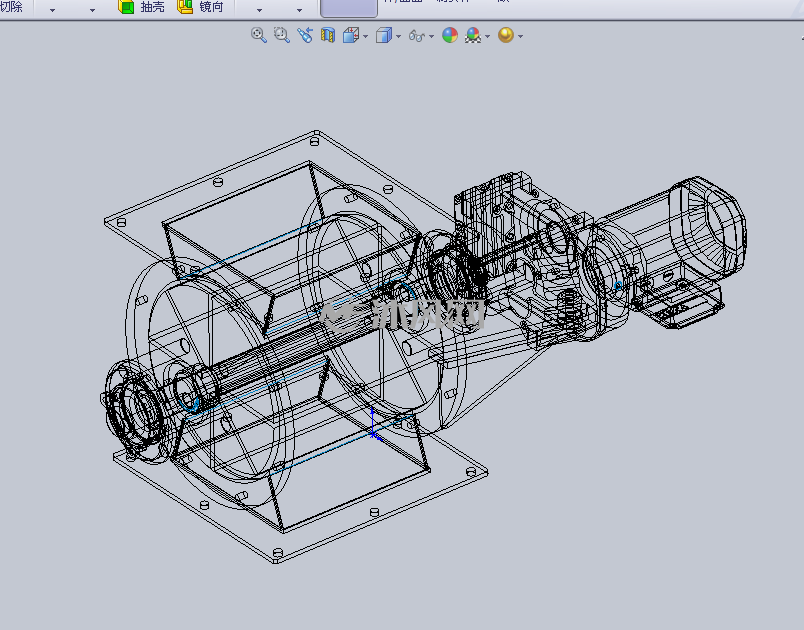Open the Hide/Show Items dropdown arrow
This screenshot has width=804, height=630.
point(431,36)
